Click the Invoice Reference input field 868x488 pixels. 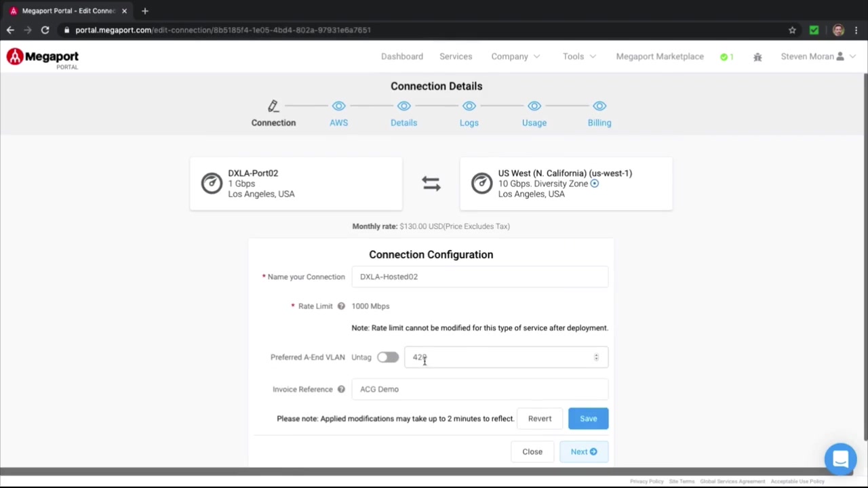[479, 389]
